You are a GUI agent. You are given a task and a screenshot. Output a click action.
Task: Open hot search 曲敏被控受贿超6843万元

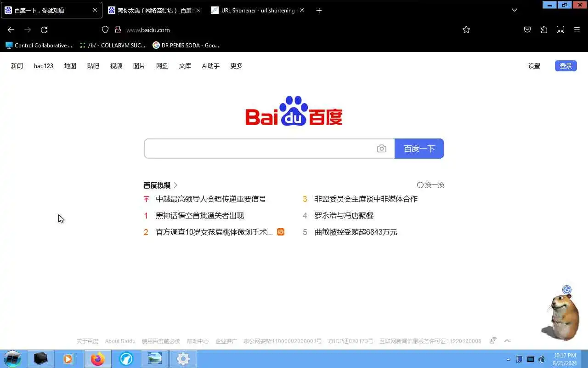pyautogui.click(x=356, y=232)
